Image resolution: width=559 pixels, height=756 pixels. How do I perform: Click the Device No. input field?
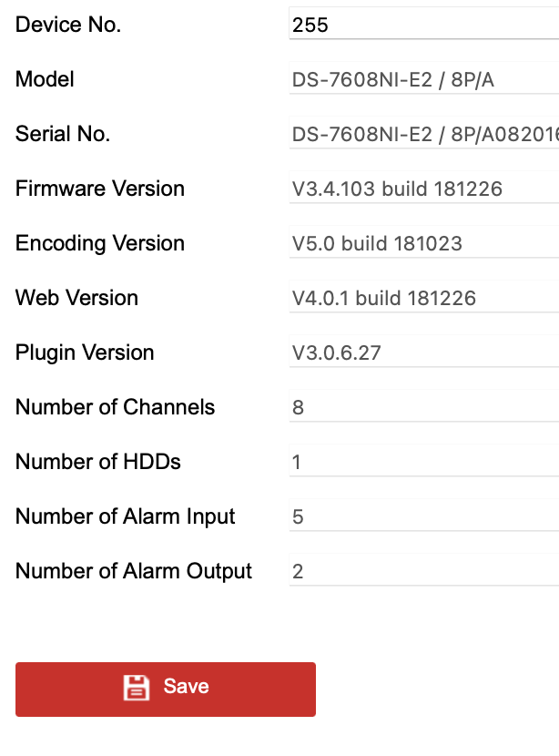pyautogui.click(x=419, y=25)
